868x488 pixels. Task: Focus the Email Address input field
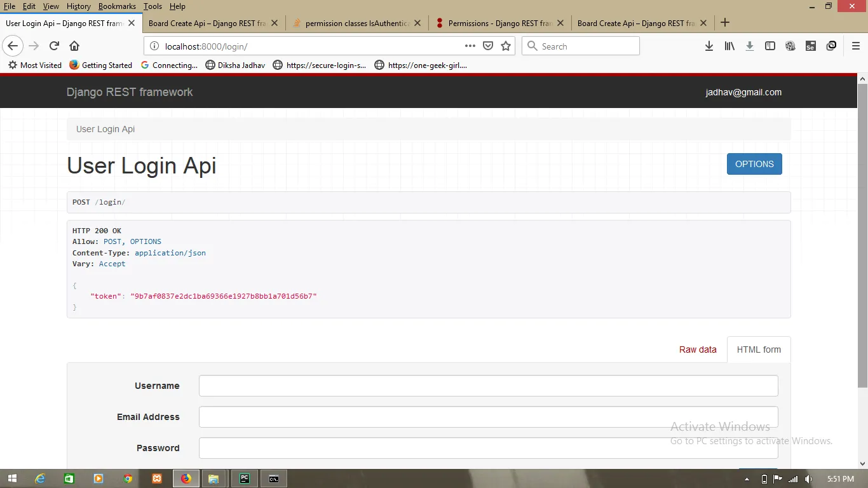488,417
